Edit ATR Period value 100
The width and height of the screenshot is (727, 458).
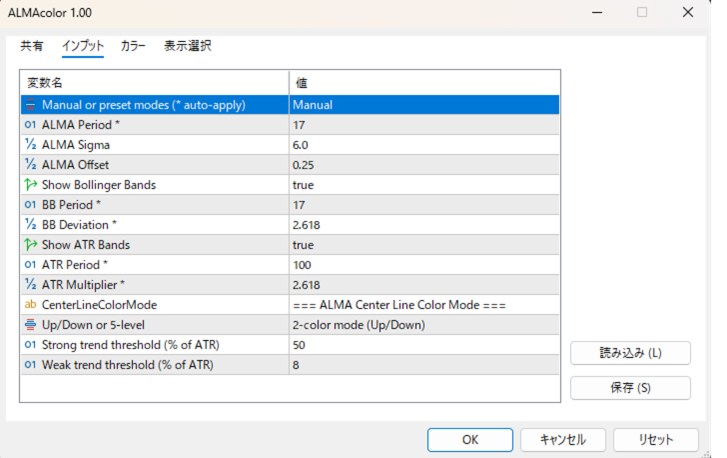pyautogui.click(x=424, y=264)
